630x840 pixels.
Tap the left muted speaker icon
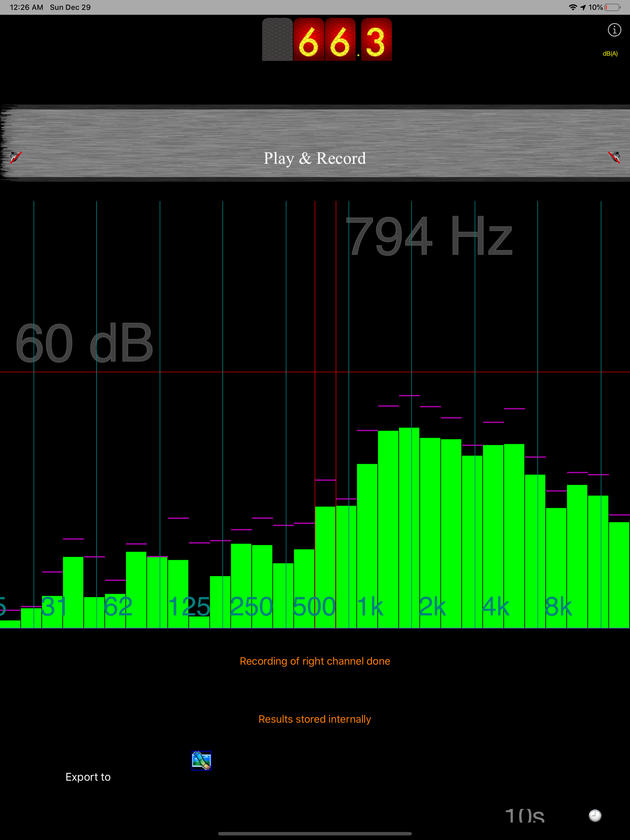click(x=16, y=157)
